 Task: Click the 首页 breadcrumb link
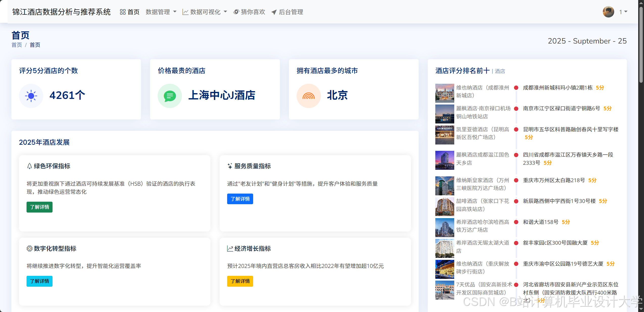pos(17,45)
